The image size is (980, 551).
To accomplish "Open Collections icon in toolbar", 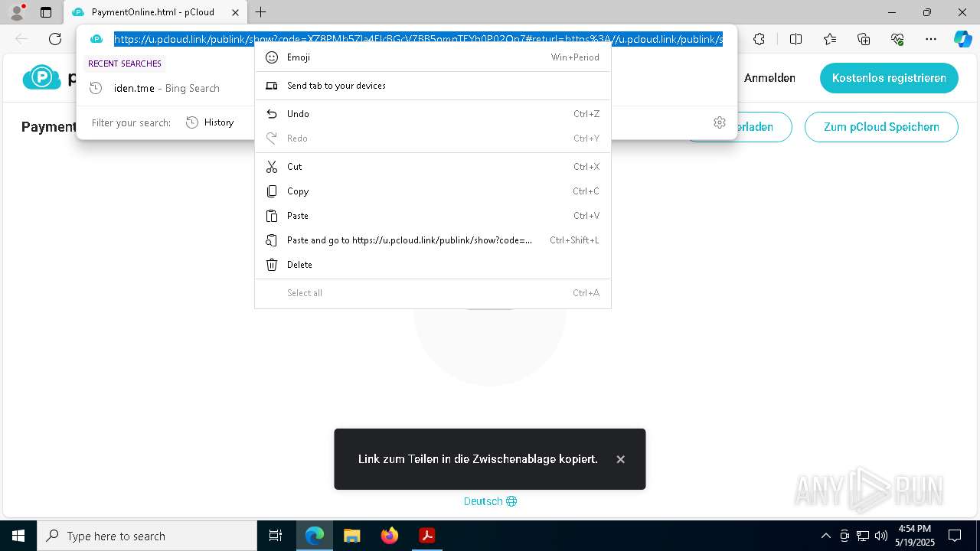I will click(x=864, y=39).
